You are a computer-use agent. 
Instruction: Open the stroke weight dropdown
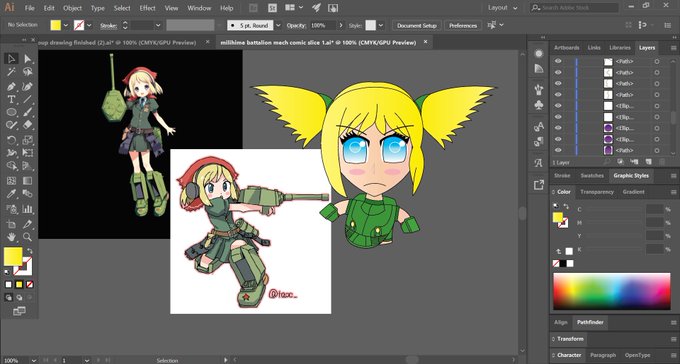point(158,25)
